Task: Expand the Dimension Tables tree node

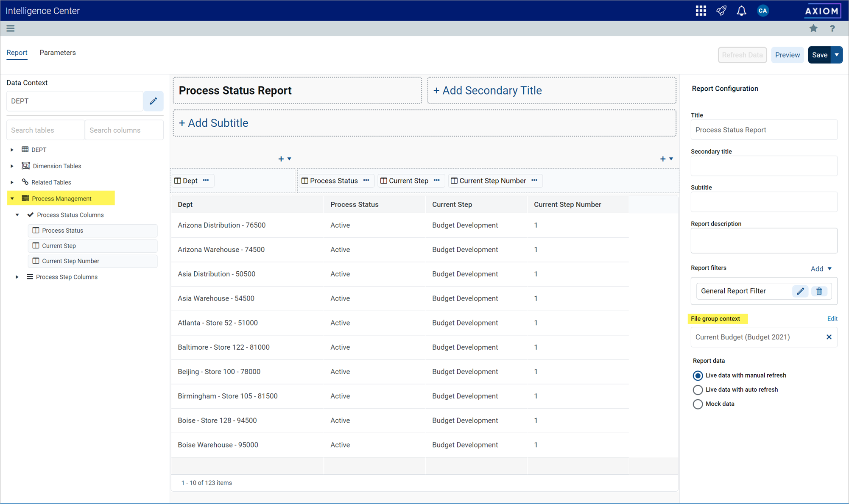Action: click(12, 166)
